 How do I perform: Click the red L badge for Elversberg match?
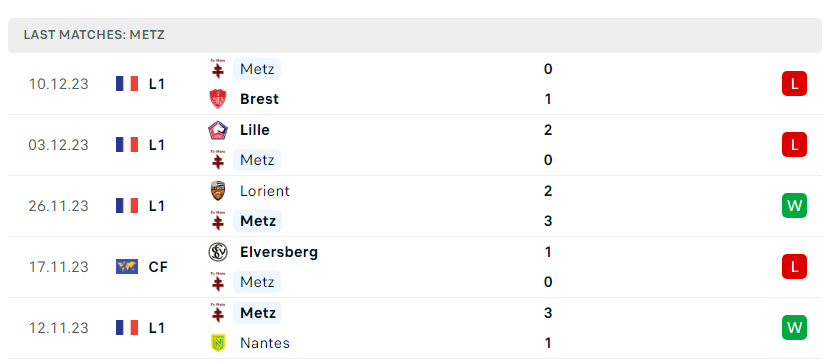(x=794, y=266)
